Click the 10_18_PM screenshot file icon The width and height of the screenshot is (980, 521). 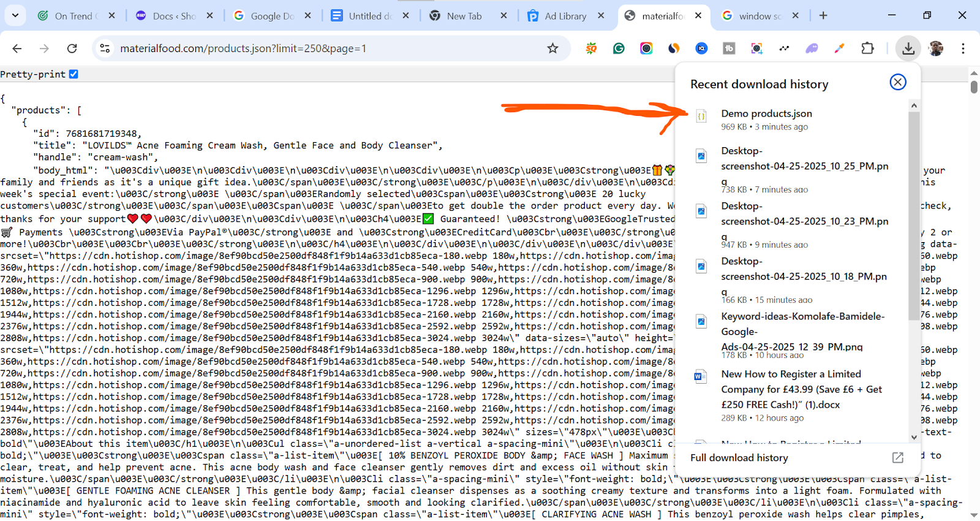tap(701, 266)
